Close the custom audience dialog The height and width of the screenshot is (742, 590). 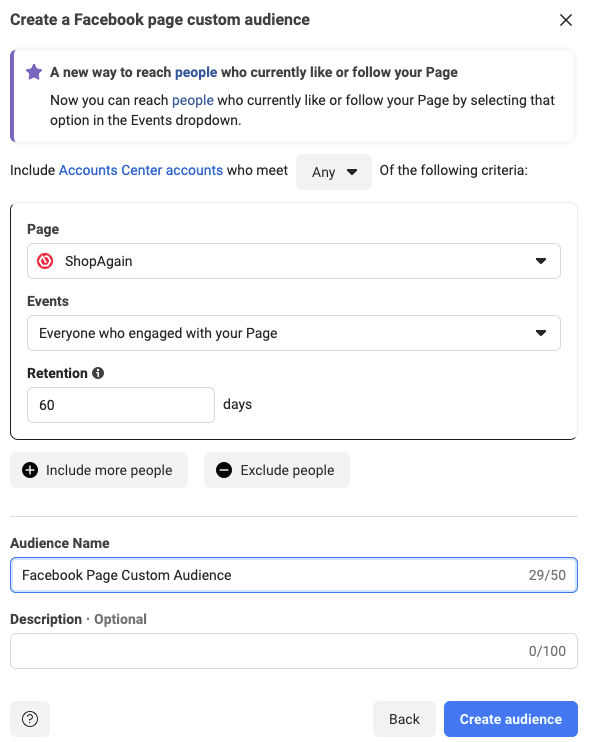(x=565, y=20)
